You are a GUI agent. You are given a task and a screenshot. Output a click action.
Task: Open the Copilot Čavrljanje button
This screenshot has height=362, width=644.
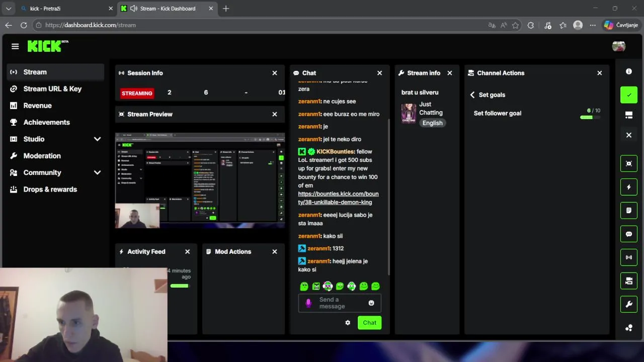click(x=621, y=25)
